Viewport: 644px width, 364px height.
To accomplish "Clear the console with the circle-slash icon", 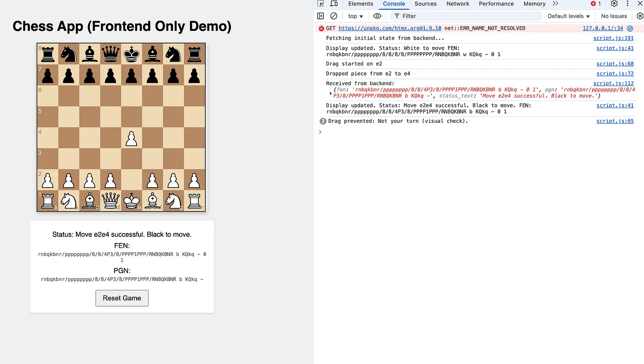I will (334, 16).
